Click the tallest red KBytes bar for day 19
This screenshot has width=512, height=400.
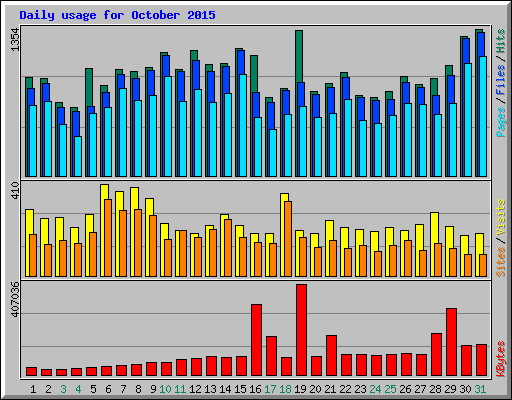pyautogui.click(x=301, y=330)
